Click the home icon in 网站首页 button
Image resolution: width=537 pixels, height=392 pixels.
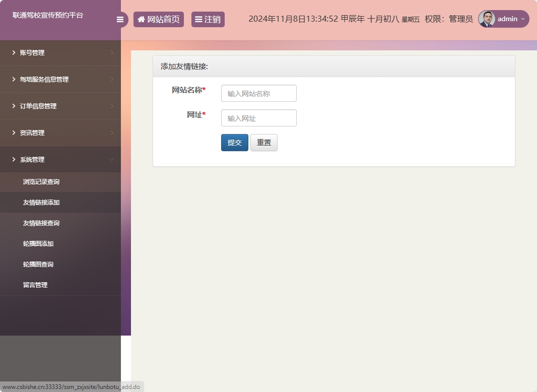tap(141, 19)
